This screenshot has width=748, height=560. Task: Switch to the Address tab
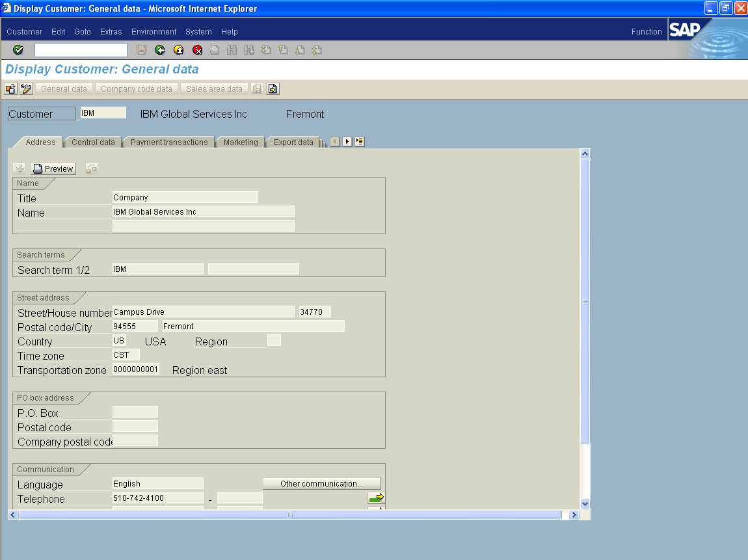40,142
